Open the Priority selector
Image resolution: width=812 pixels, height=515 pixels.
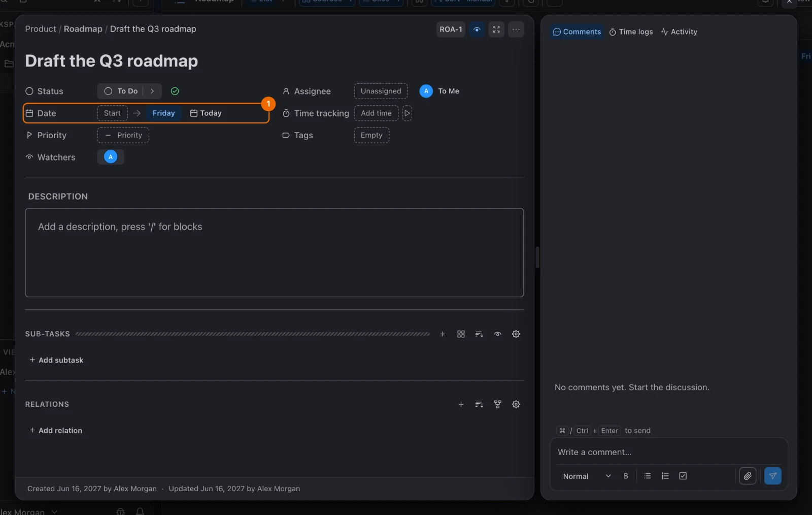click(x=123, y=136)
